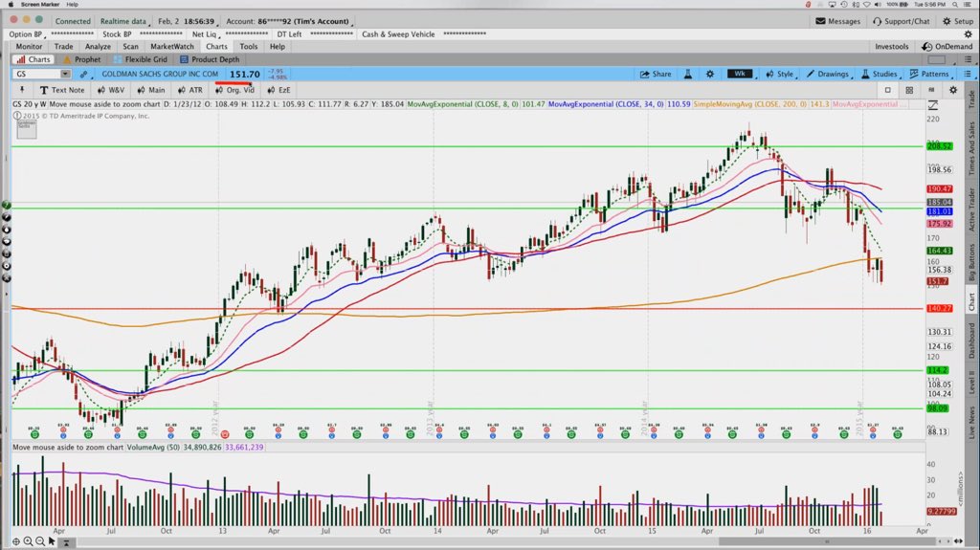The image size is (980, 550).
Task: Open Account selector dropdown
Action: [290, 21]
